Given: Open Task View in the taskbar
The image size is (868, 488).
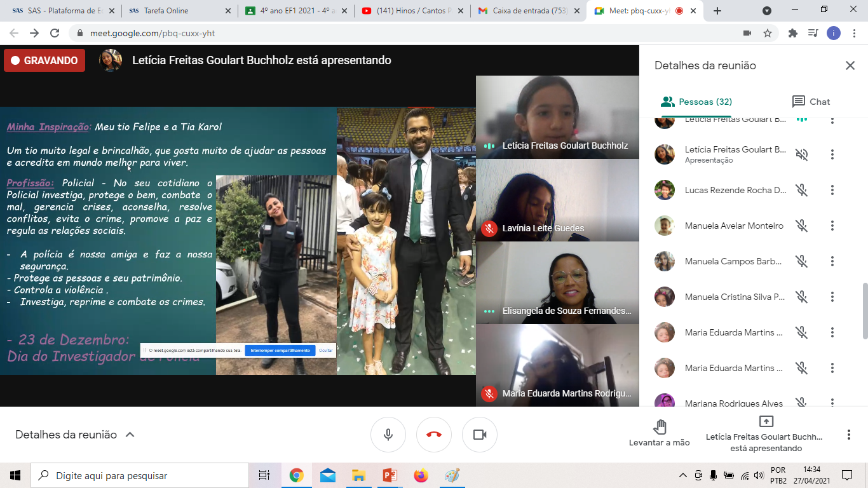Looking at the screenshot, I should click(x=264, y=475).
